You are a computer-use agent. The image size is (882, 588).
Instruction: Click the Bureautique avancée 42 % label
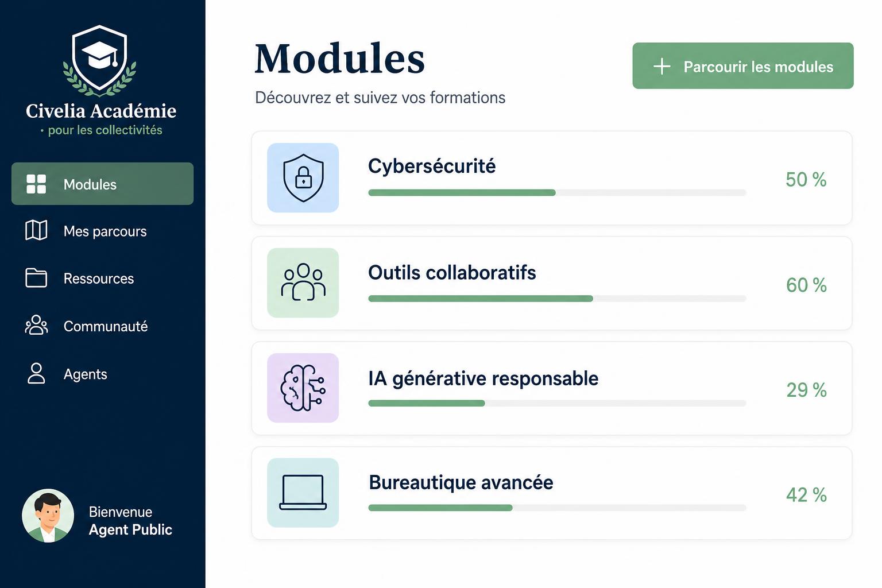806,495
